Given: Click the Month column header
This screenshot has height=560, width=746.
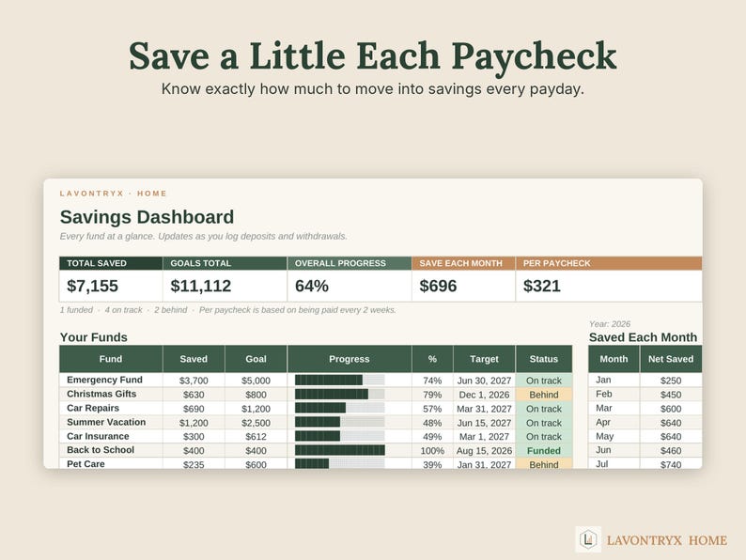Looking at the screenshot, I should [x=614, y=359].
